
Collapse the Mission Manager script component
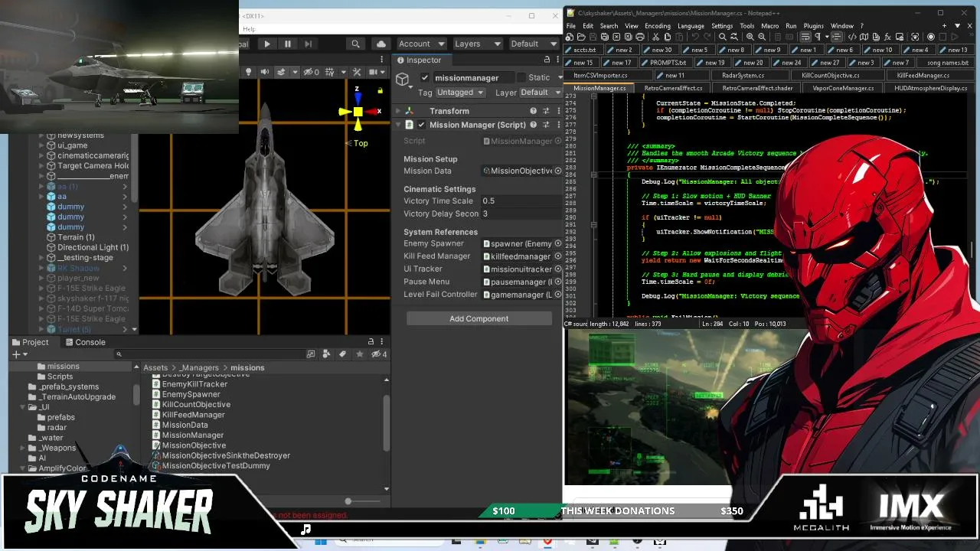[398, 125]
